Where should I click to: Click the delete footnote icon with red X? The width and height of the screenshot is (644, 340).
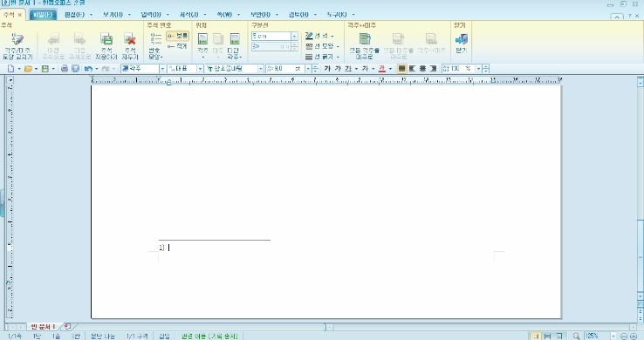pos(130,39)
